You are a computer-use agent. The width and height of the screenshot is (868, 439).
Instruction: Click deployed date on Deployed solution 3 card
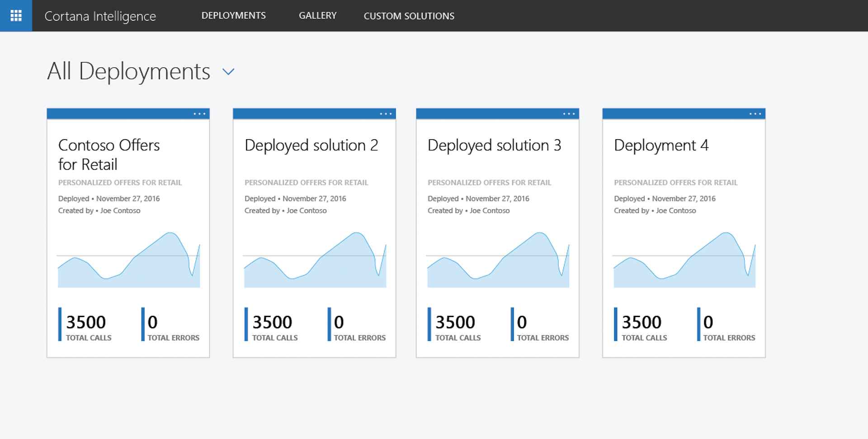pyautogui.click(x=478, y=199)
